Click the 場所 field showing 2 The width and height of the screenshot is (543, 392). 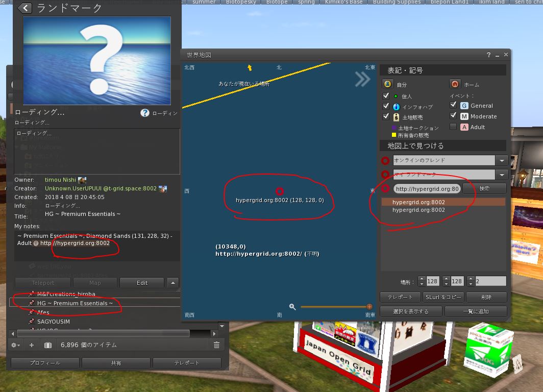490,281
